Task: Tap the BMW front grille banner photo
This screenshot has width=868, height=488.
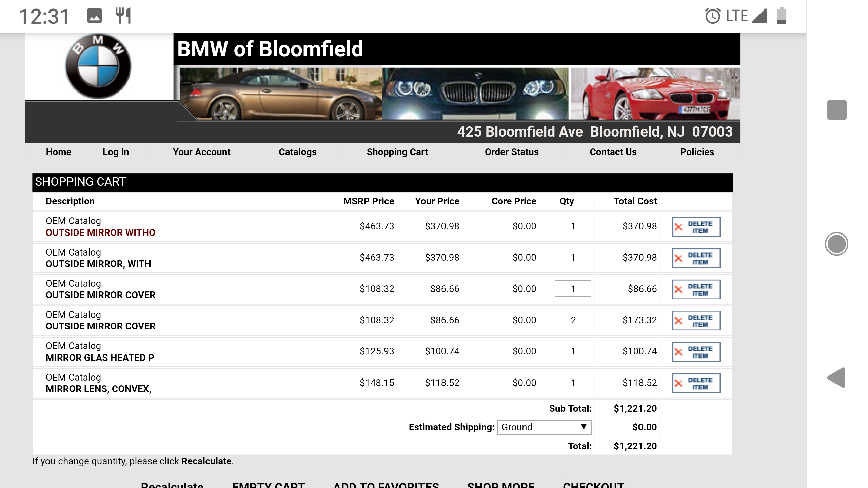Action: point(475,94)
